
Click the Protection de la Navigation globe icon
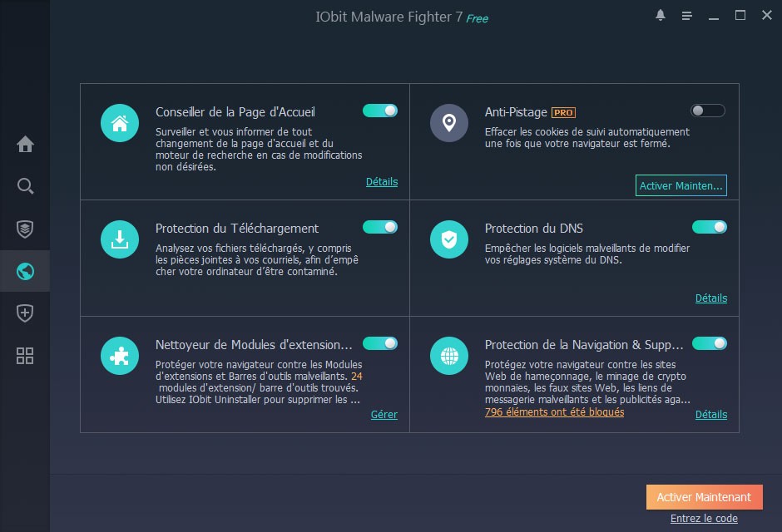pos(449,356)
